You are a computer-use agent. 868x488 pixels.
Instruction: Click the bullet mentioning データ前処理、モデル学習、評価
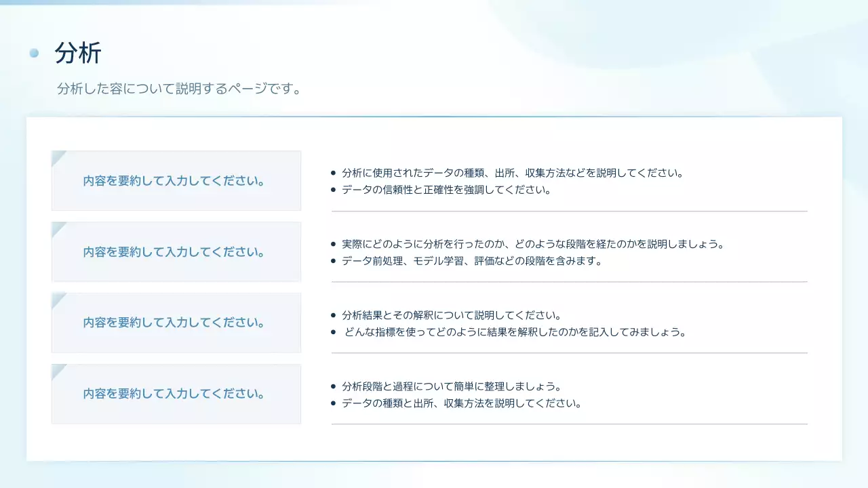[471, 260]
